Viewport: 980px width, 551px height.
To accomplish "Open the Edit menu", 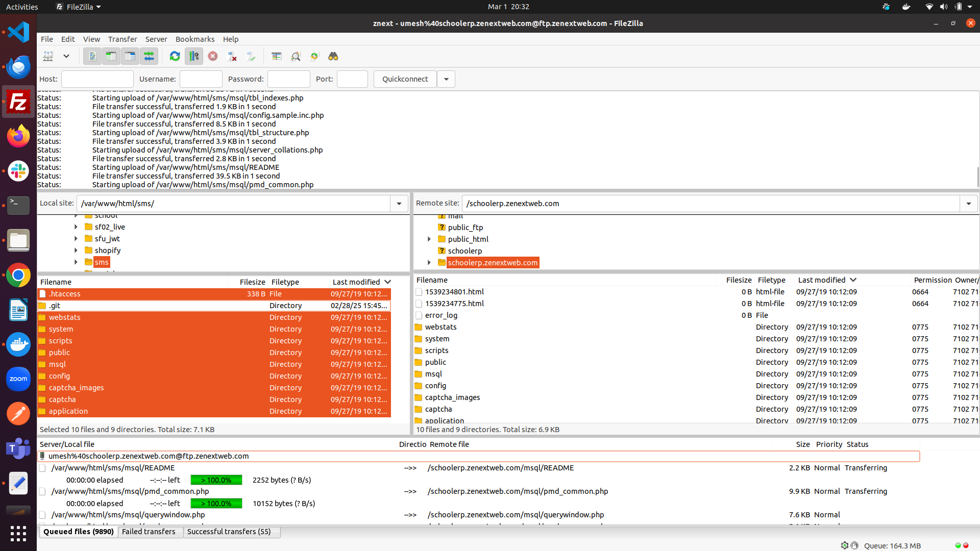I will (x=68, y=39).
